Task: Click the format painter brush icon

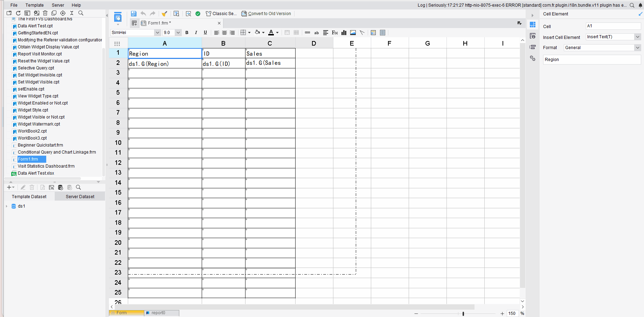Action: (164, 14)
